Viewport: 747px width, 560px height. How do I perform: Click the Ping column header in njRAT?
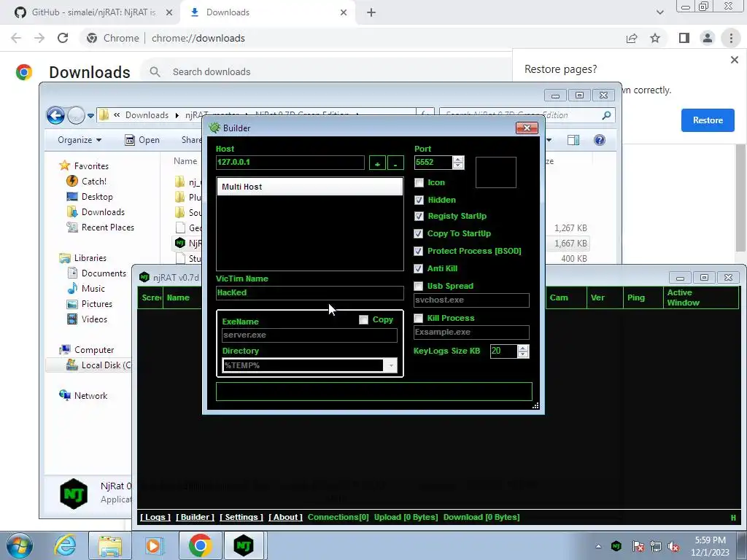click(x=643, y=297)
